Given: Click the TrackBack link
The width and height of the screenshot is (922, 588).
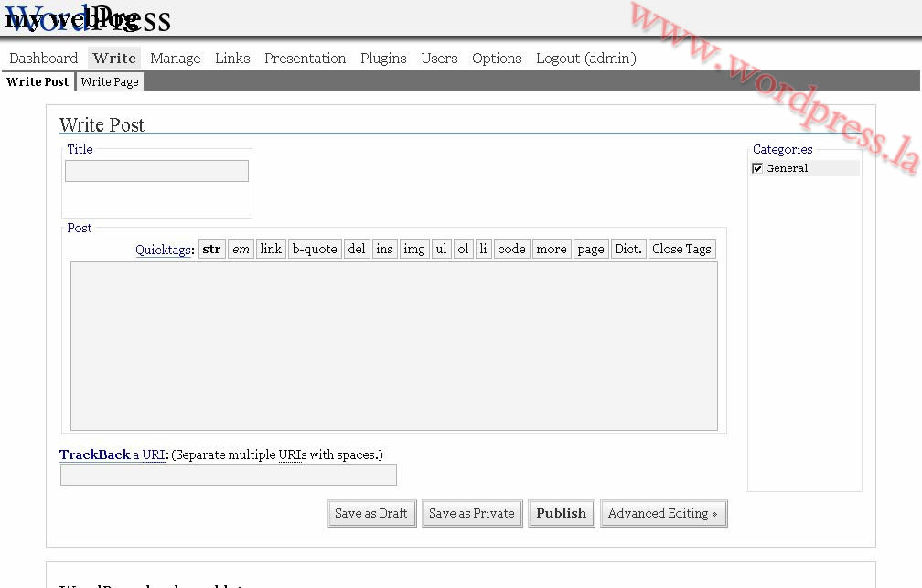Looking at the screenshot, I should pos(95,454).
